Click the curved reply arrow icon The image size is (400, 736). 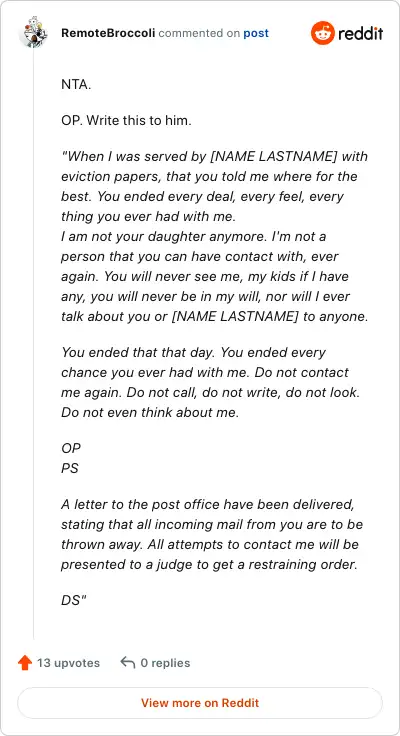pyautogui.click(x=127, y=662)
